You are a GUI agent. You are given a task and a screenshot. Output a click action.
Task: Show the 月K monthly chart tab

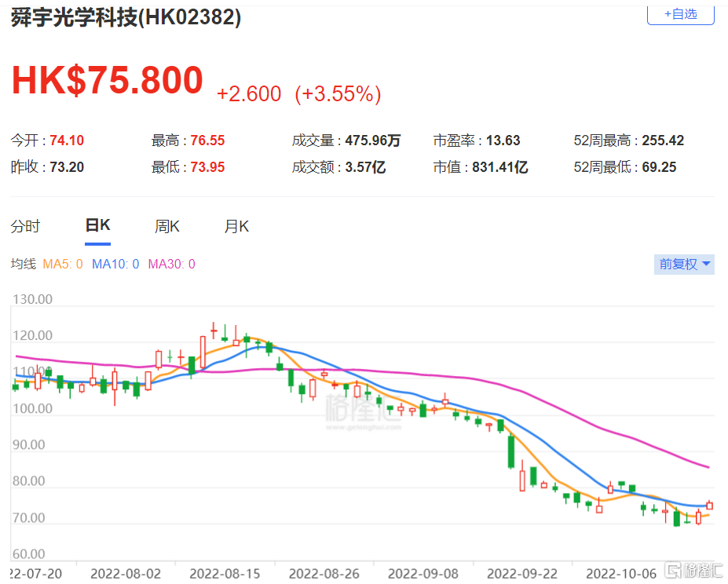point(237,227)
